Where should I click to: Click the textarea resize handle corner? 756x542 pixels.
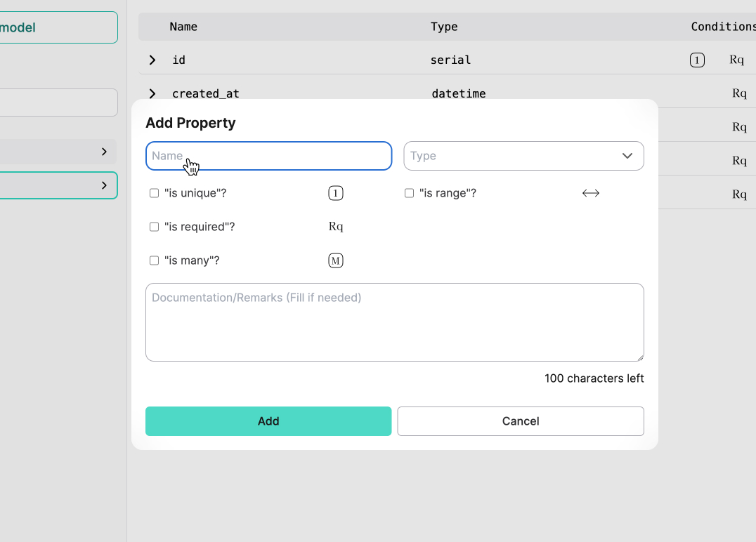639,357
